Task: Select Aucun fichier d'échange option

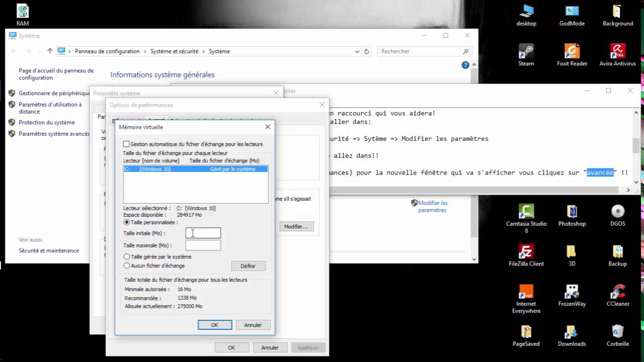Action: (x=126, y=265)
